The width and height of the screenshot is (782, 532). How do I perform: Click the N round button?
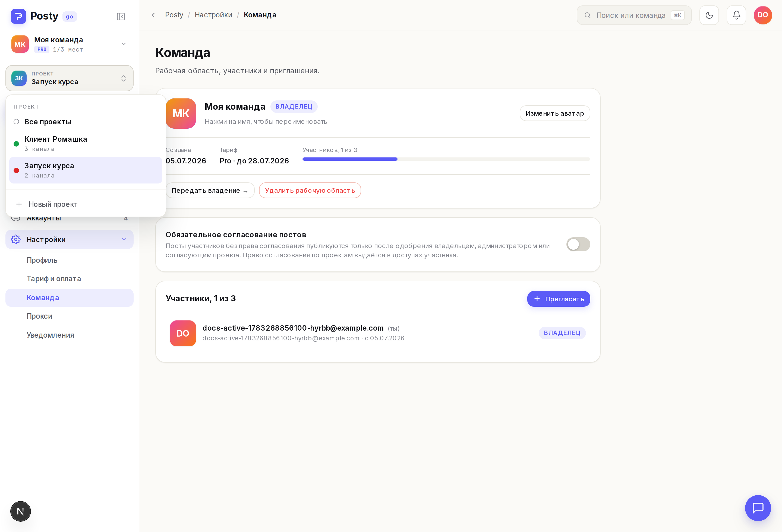coord(21,511)
